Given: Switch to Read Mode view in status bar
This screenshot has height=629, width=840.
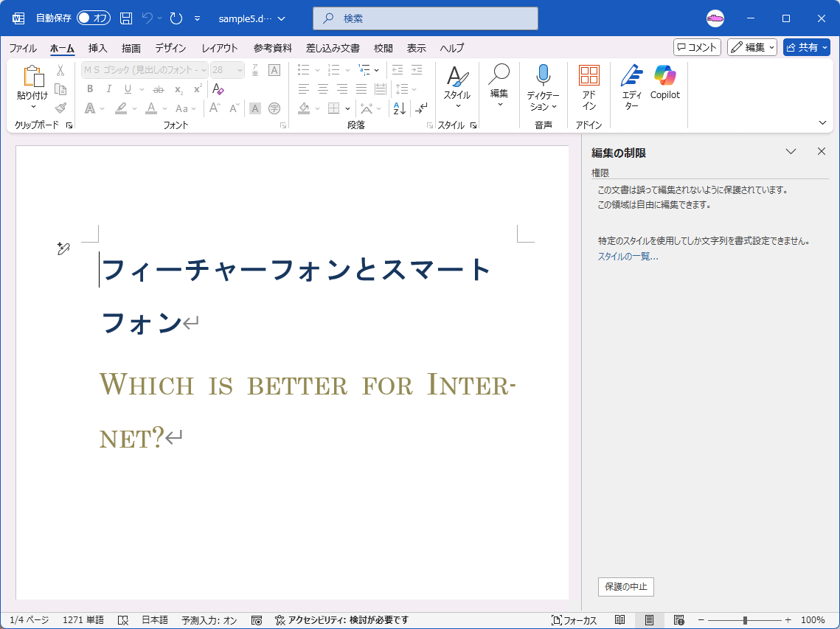Looking at the screenshot, I should click(x=620, y=620).
